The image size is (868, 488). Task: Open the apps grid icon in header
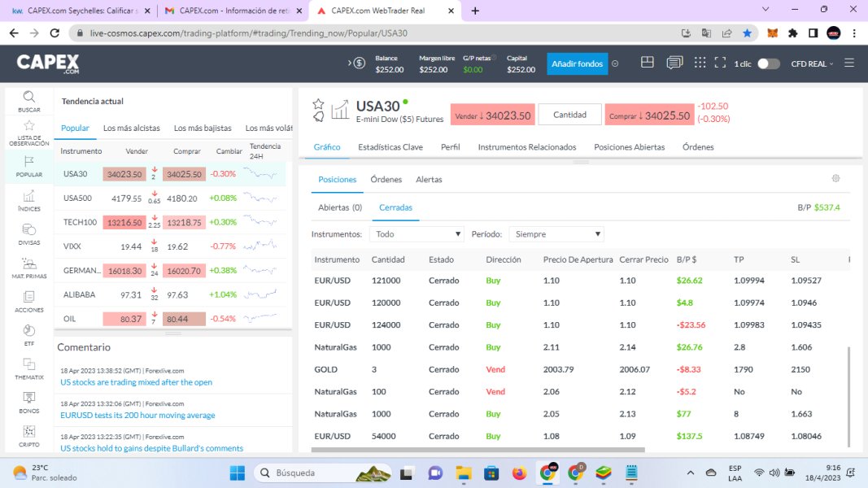click(x=700, y=63)
